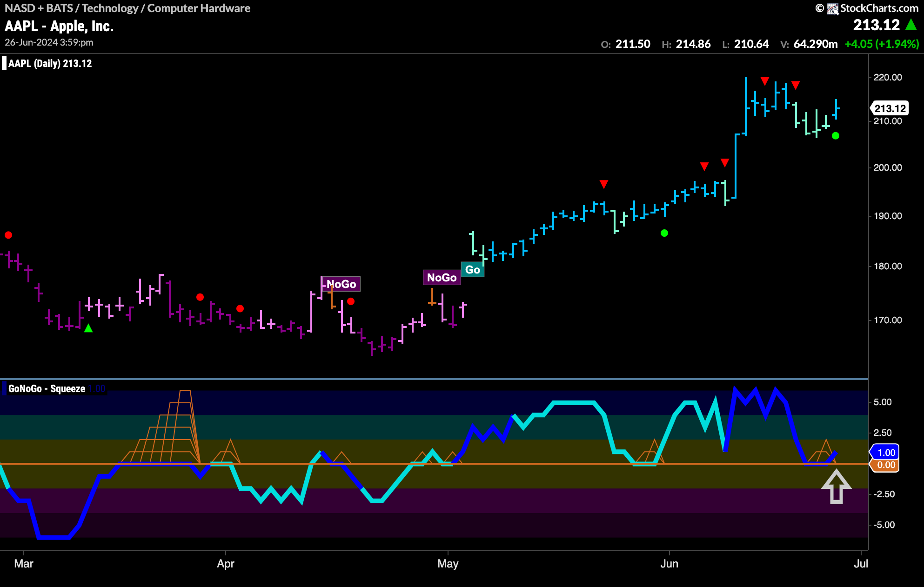924x587 pixels.
Task: Click the copyright symbol before StockCharts logo
Action: pos(820,8)
